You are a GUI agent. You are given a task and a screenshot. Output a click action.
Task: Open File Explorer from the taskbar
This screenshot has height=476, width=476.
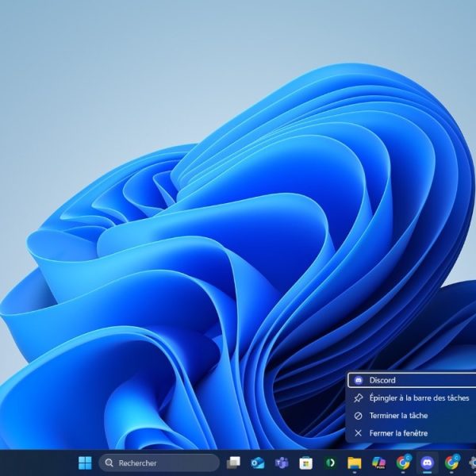tap(355, 463)
